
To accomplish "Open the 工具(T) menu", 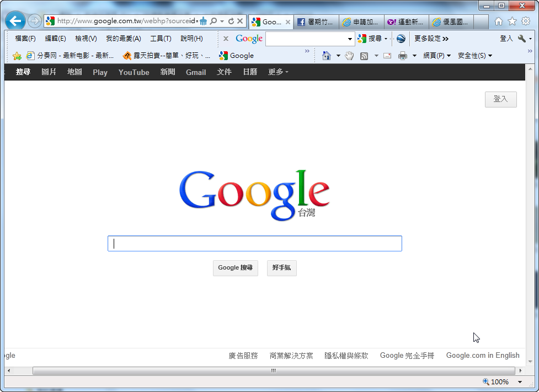I will [x=161, y=39].
